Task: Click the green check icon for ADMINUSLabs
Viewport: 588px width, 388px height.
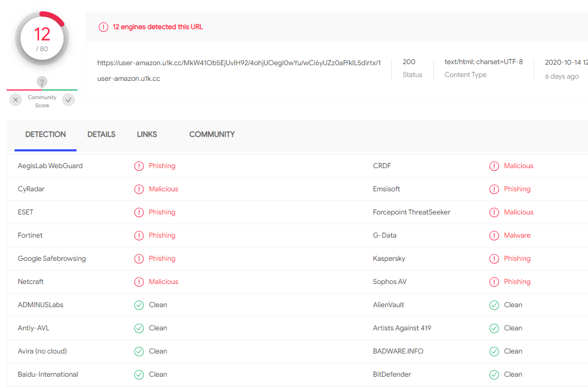Action: [139, 305]
